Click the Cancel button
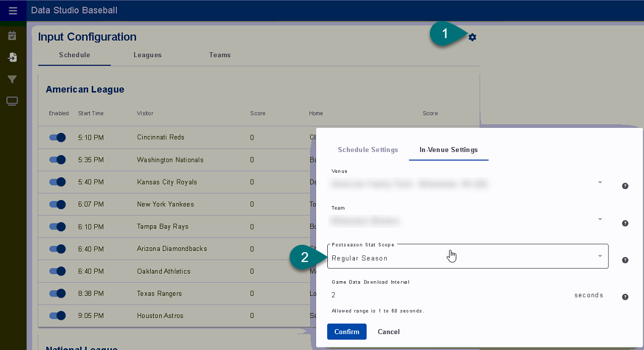This screenshot has height=350, width=644. pyautogui.click(x=389, y=332)
